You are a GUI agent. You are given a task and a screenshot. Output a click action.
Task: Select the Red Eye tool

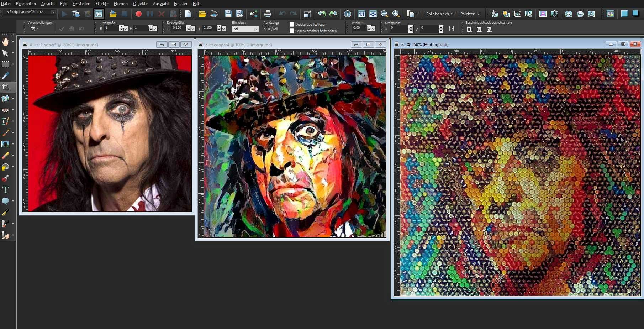5,110
